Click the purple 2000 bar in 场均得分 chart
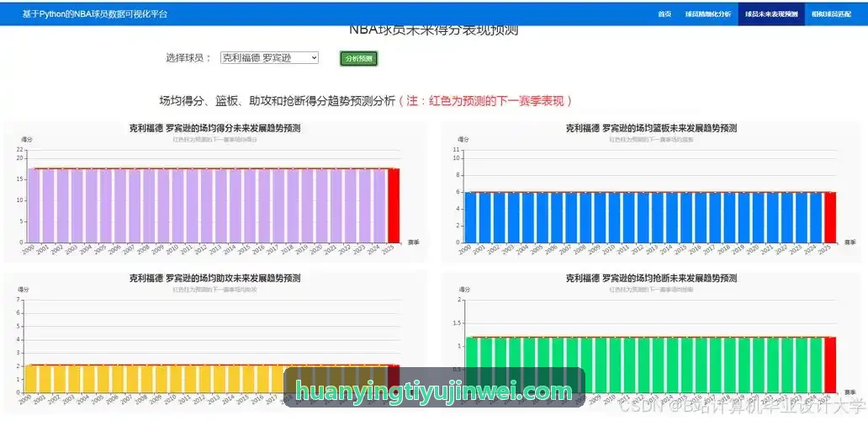This screenshot has height=421, width=868. (x=34, y=205)
